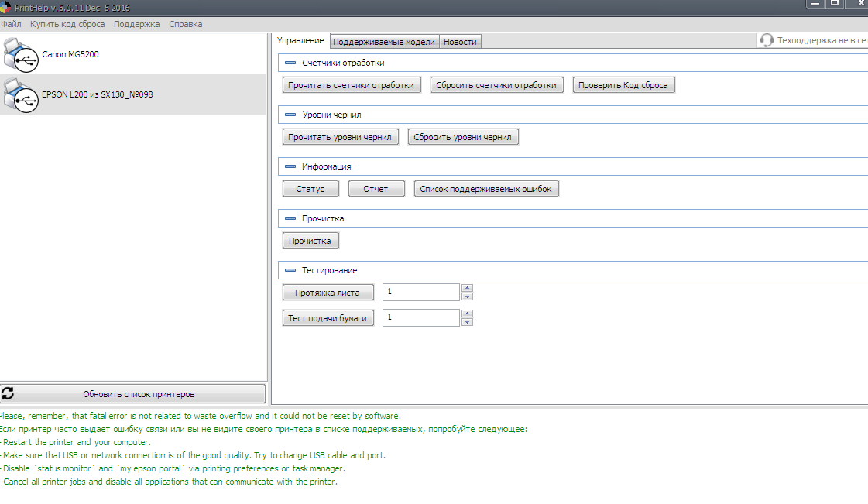Viewport: 868px width, 504px height.
Task: Open the Справка menu
Action: (x=185, y=24)
